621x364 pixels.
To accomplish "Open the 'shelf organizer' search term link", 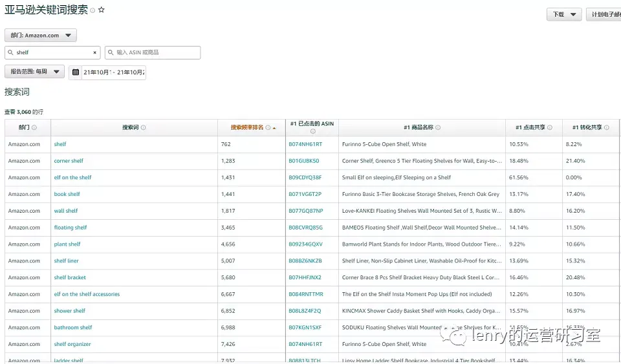I will 72,344.
